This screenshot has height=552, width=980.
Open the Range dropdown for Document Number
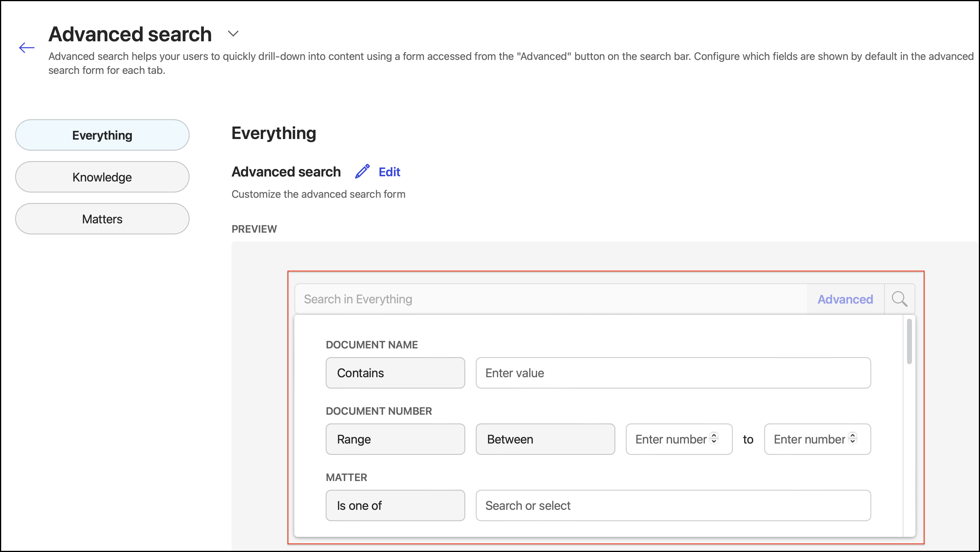tap(395, 439)
